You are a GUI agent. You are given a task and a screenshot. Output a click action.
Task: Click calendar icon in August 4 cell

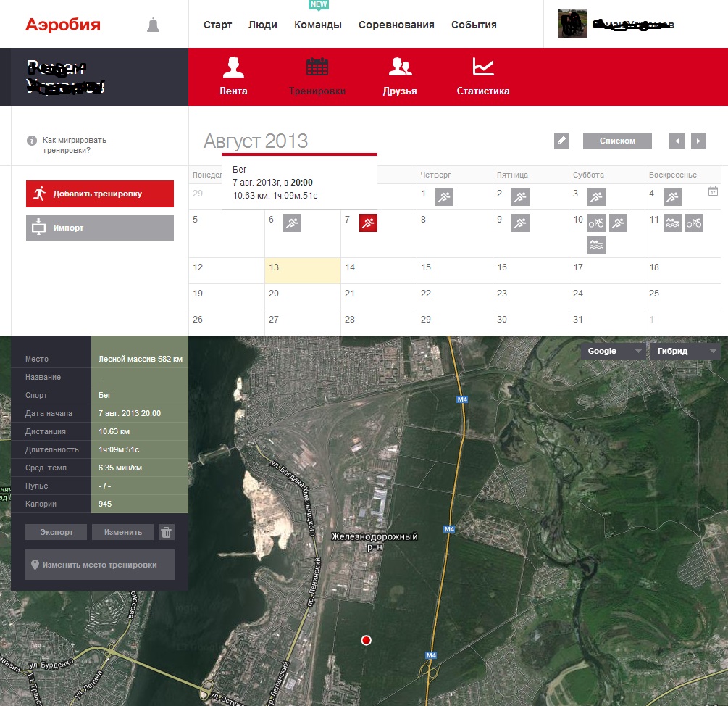(x=713, y=191)
